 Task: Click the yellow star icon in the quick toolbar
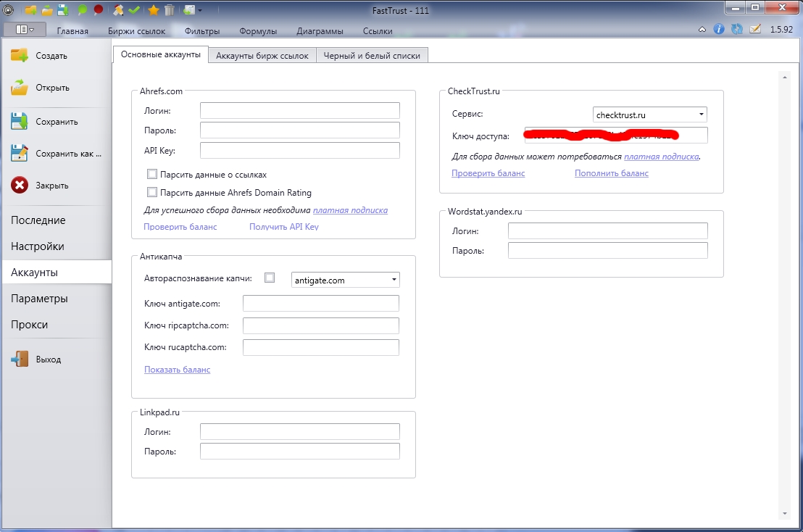click(153, 9)
